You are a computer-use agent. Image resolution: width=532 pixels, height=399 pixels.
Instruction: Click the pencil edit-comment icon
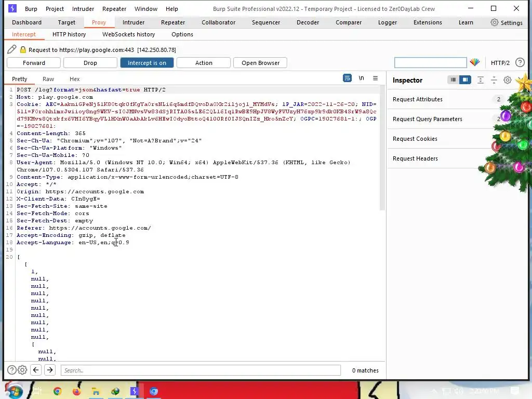[12, 49]
